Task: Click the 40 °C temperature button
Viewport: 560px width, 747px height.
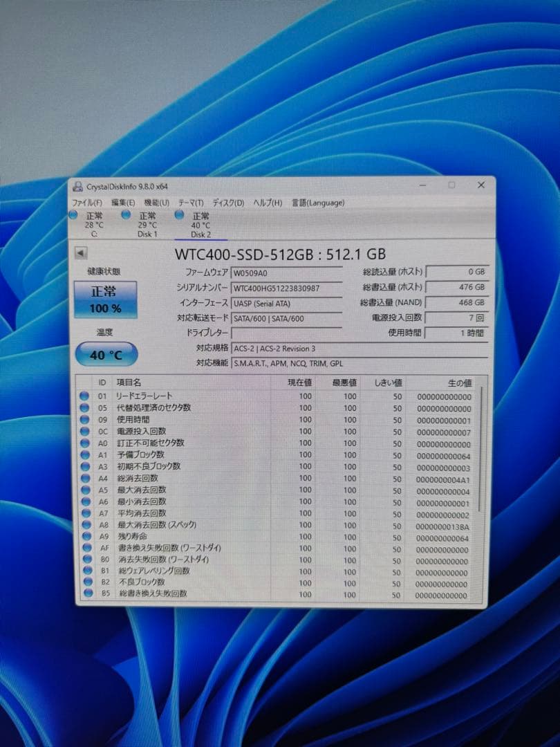Action: [106, 354]
